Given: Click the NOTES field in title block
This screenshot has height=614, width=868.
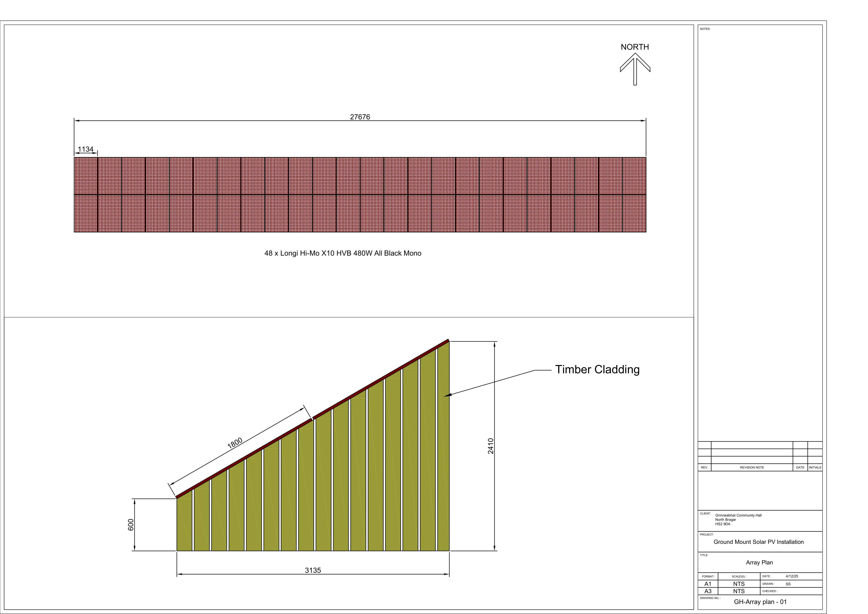Looking at the screenshot, I should (760, 233).
